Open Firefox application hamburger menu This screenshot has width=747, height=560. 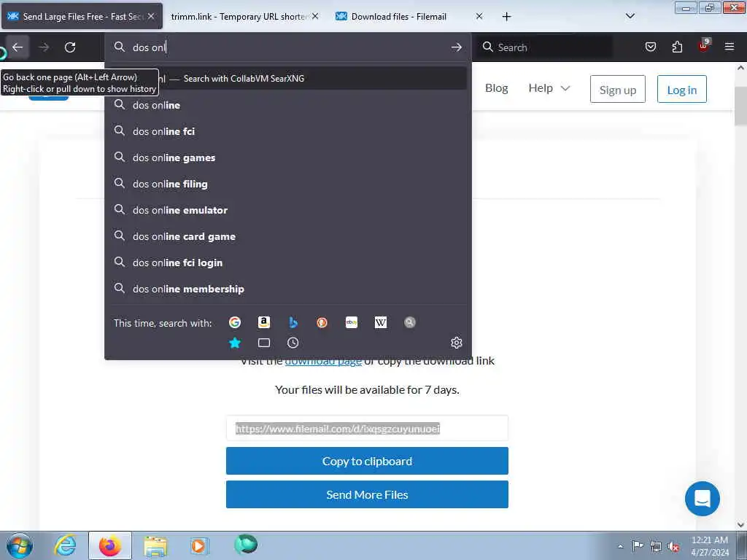click(729, 47)
